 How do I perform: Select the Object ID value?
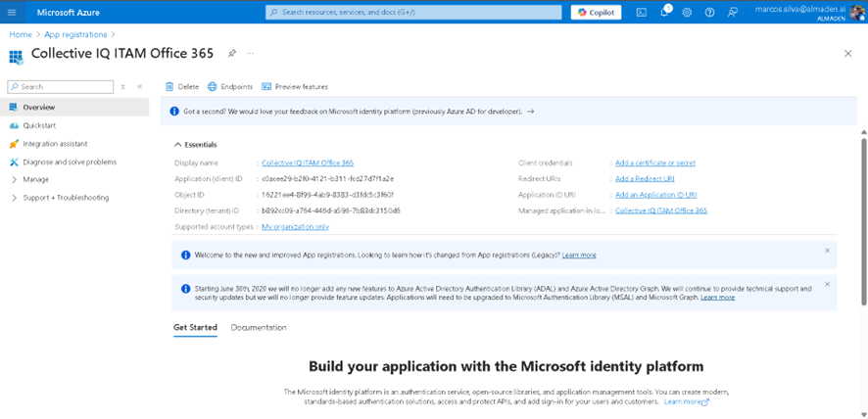pos(328,195)
